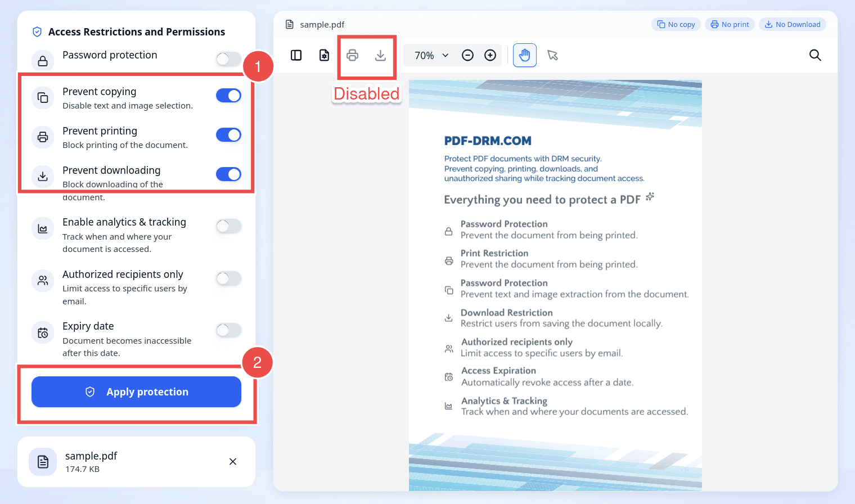Click 'Access Expiration' text in the document
The image size is (855, 504).
point(498,371)
